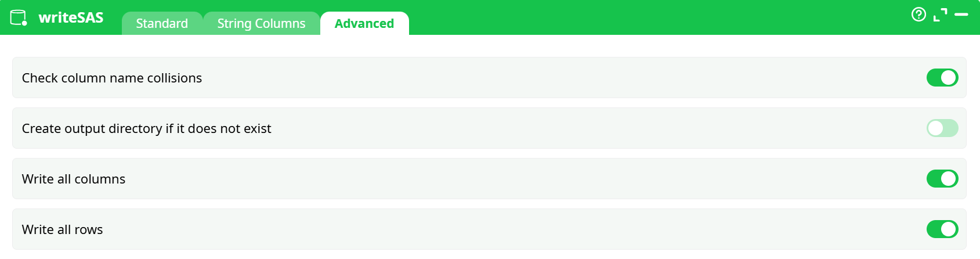The height and width of the screenshot is (259, 980).
Task: Click the writeSAS database icon
Action: [19, 18]
